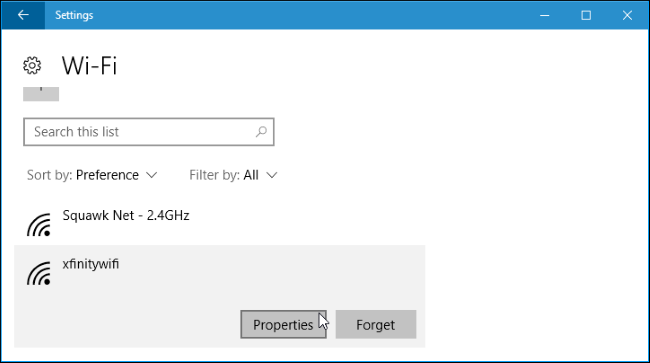Focus the Search this list field
Viewport: 650px width, 363px height.
(149, 132)
